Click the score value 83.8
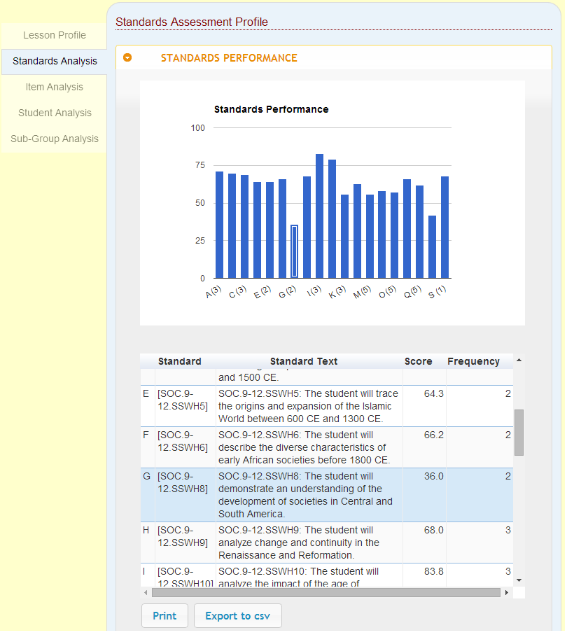The width and height of the screenshot is (565, 631). click(x=433, y=571)
